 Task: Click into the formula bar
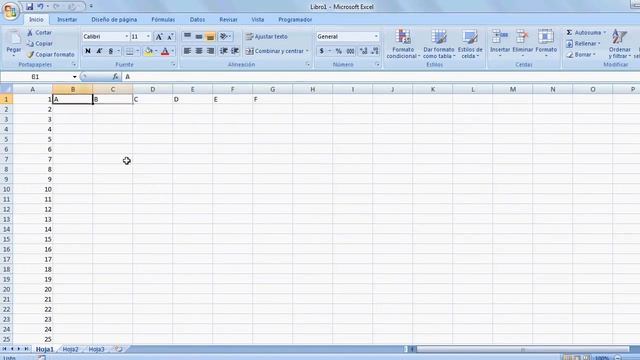click(x=380, y=77)
